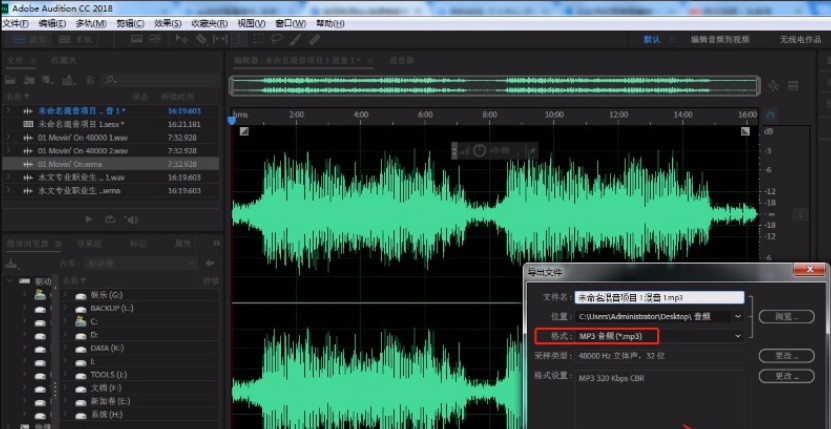The image size is (831, 429).
Task: Click 更改 button for 采样类型
Action: 786,355
